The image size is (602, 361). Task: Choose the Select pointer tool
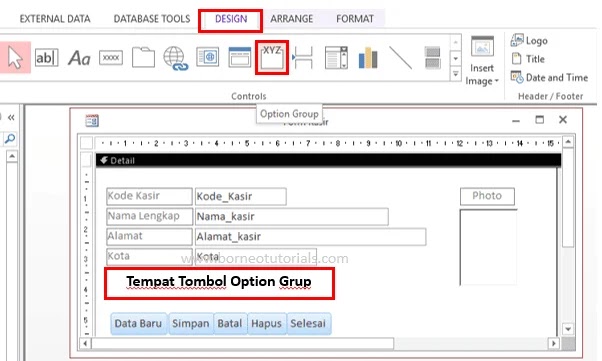pos(15,58)
